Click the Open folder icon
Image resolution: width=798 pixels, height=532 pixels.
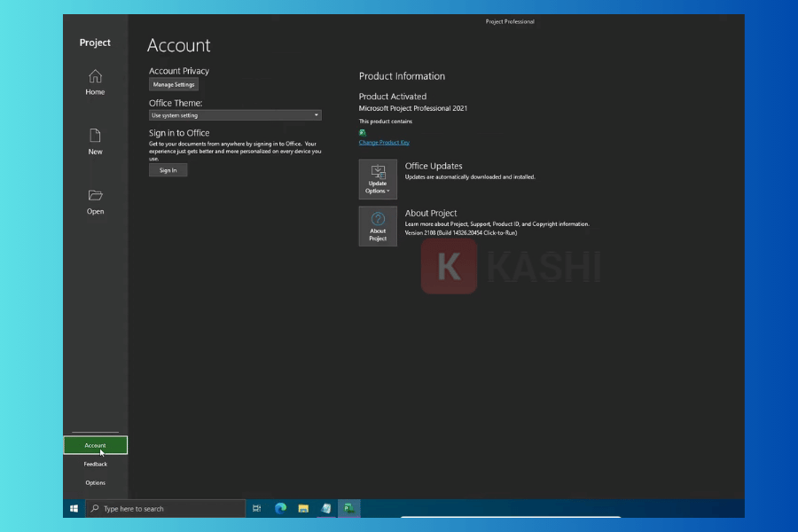[x=95, y=195]
